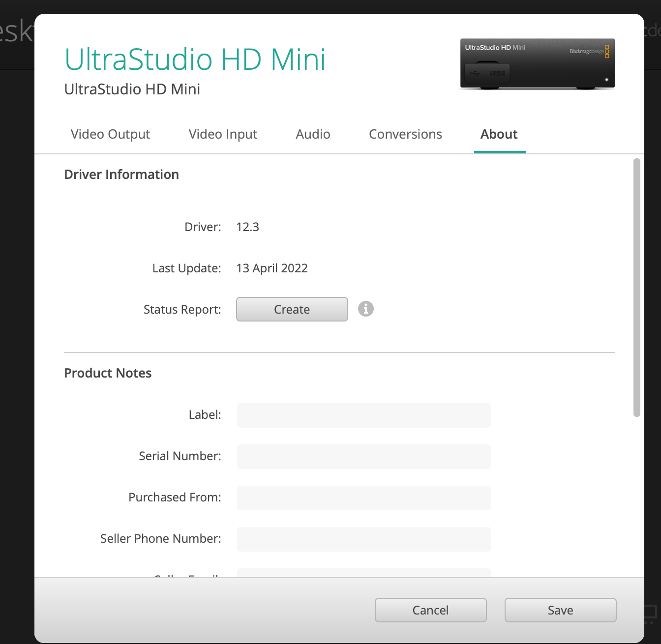Click the Serial Number field
Screen dimensions: 661x644
(x=364, y=457)
